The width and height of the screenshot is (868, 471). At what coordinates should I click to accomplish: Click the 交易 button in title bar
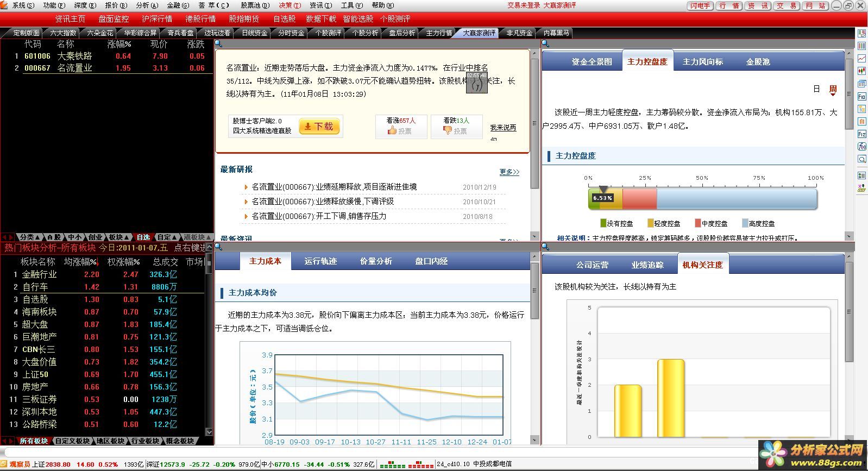click(787, 5)
